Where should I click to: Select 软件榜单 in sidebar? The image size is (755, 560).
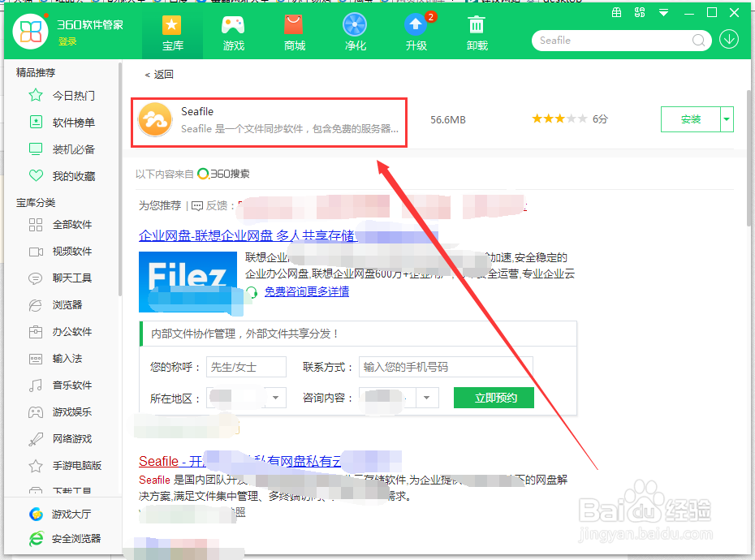point(62,123)
